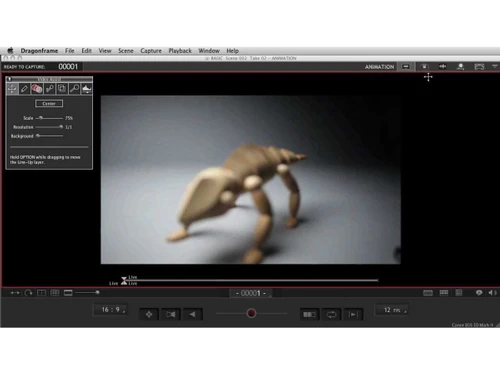Click the 1/1 resolution value

(x=69, y=127)
